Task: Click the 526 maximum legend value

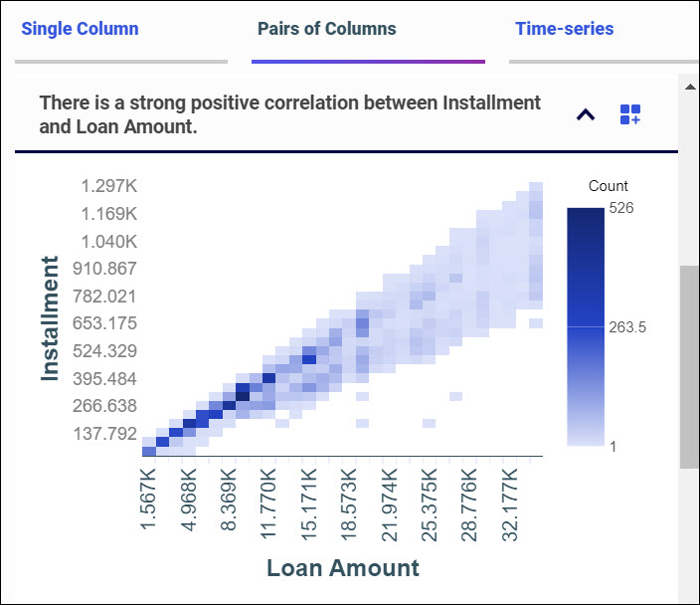Action: pyautogui.click(x=622, y=208)
